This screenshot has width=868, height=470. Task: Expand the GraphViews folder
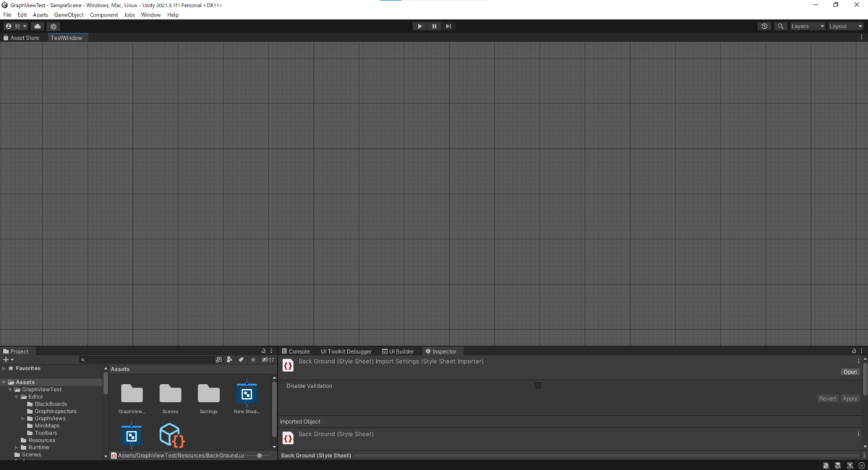(x=22, y=418)
